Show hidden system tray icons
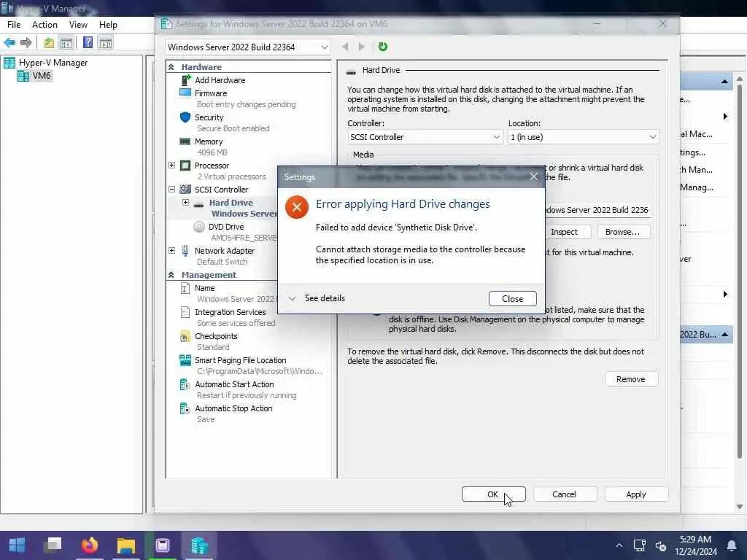This screenshot has width=747, height=560. point(619,545)
